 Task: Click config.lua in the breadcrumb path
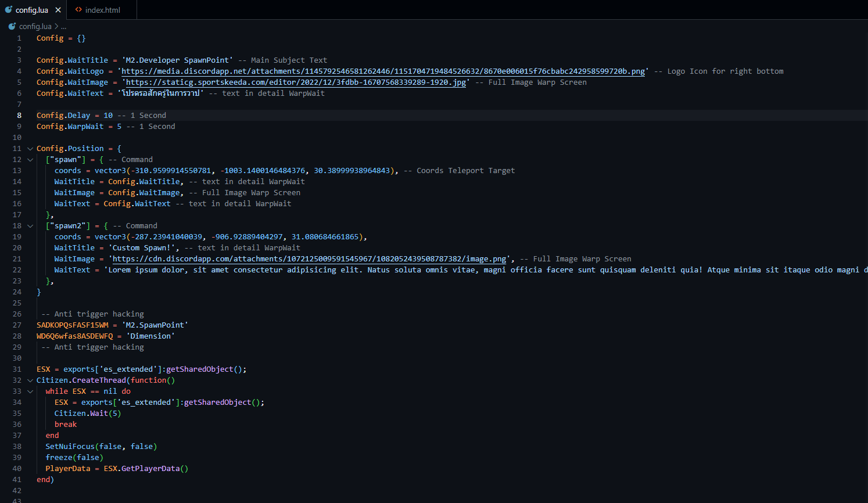coord(35,26)
